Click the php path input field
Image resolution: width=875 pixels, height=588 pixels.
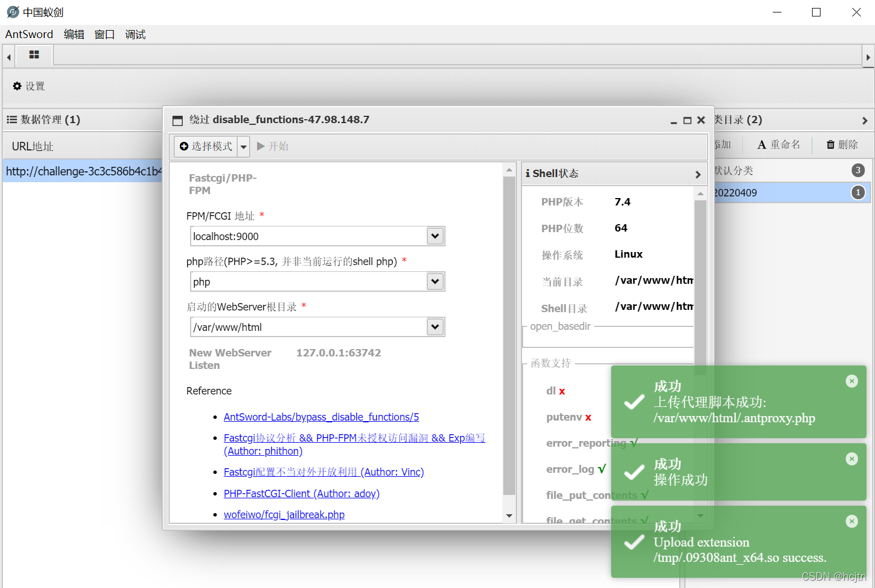(309, 282)
